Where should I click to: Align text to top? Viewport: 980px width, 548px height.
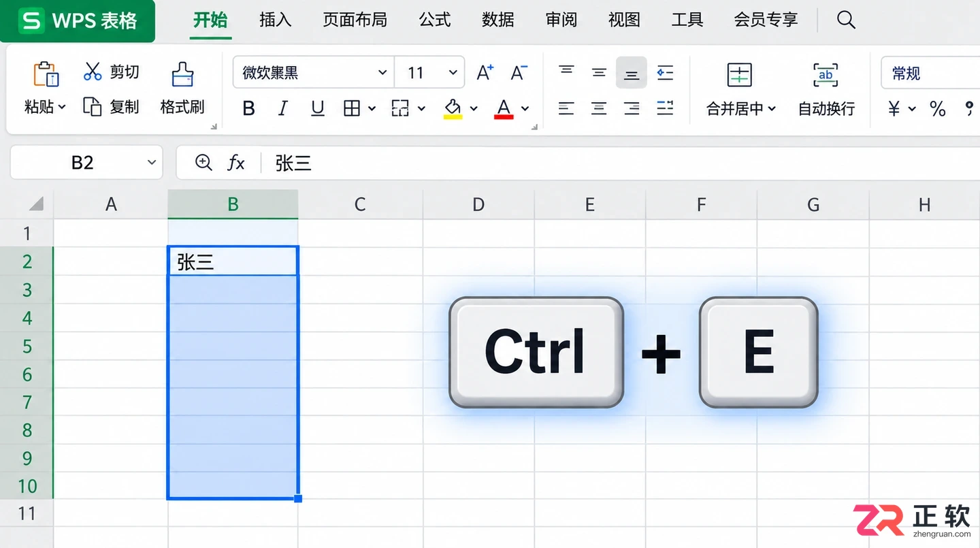point(566,71)
